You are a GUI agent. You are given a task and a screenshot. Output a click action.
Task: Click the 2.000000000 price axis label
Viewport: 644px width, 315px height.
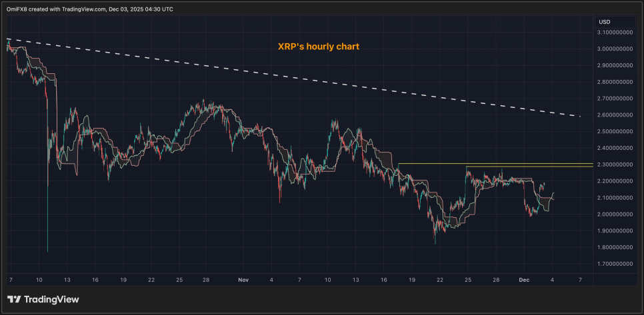click(613, 214)
